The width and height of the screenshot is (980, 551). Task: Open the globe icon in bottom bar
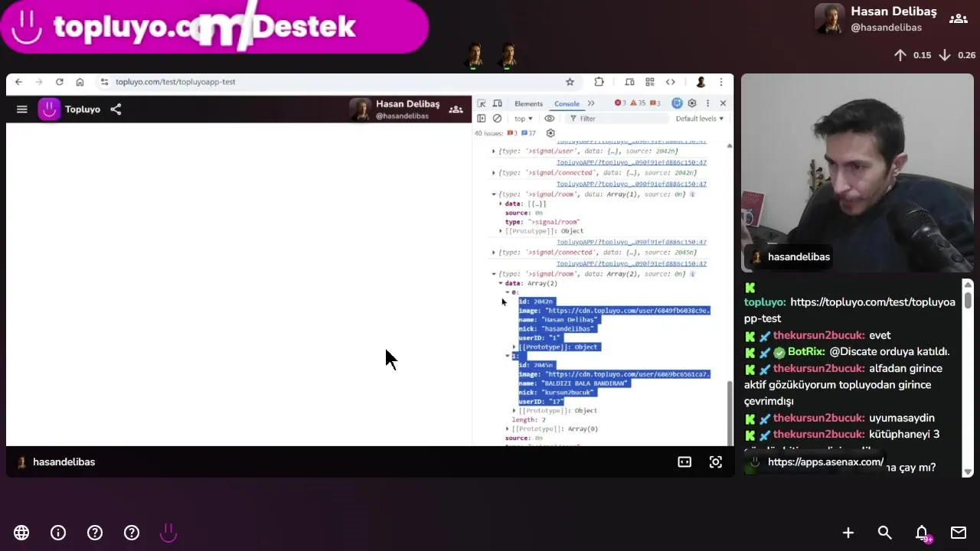21,533
